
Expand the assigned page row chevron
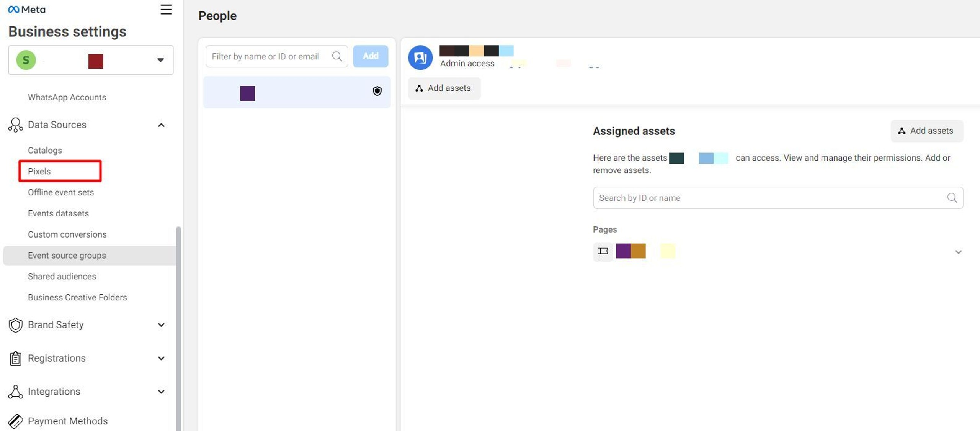pyautogui.click(x=958, y=252)
